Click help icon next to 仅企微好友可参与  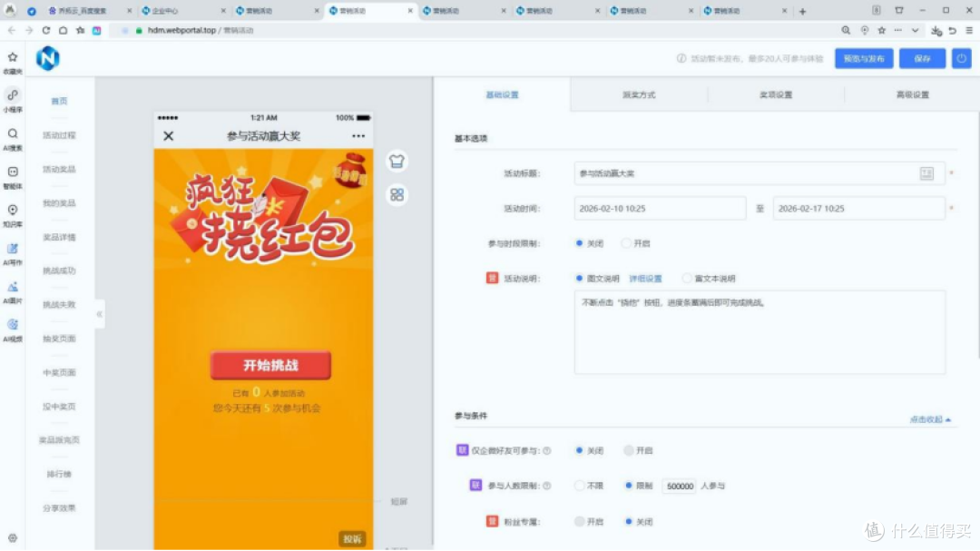(x=547, y=451)
